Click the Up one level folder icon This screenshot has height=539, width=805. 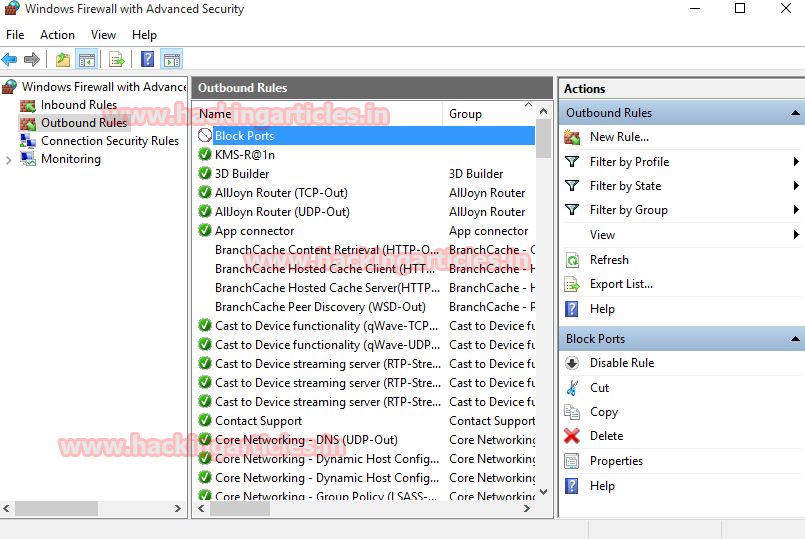click(63, 60)
